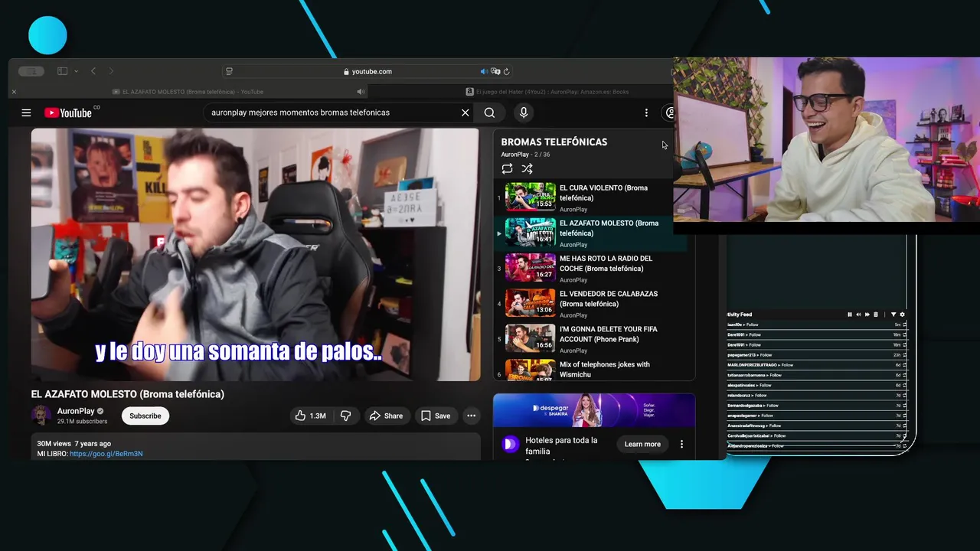Screen dimensions: 980x551
Task: Replay Carolvallejoaristizabal follow alert
Action: [x=904, y=435]
